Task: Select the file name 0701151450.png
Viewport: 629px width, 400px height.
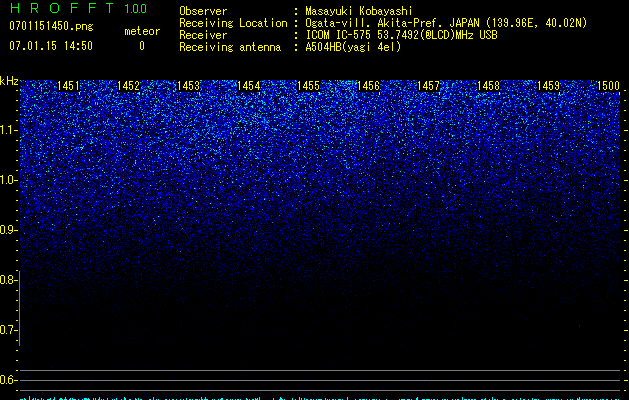Action: pyautogui.click(x=51, y=26)
